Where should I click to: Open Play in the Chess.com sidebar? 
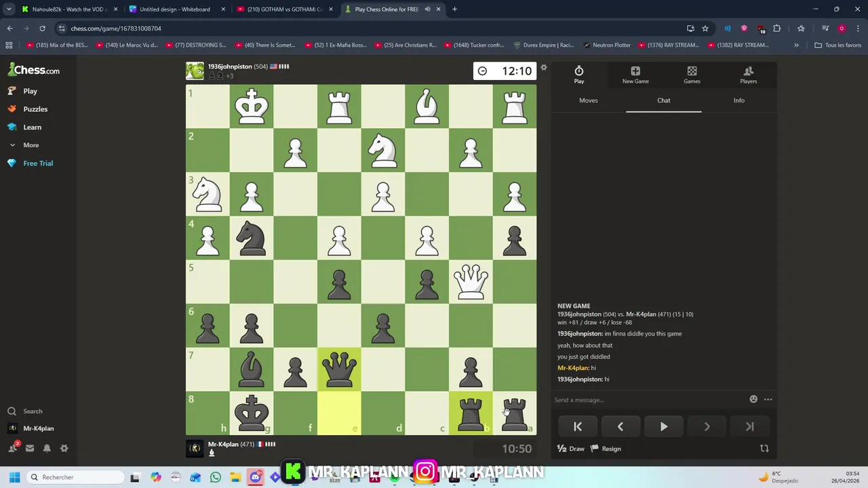point(30,91)
